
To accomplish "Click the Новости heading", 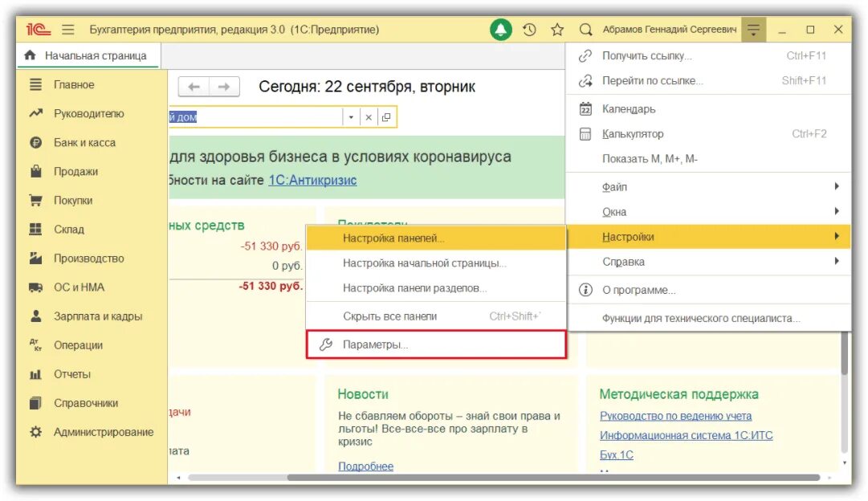I will click(x=363, y=394).
